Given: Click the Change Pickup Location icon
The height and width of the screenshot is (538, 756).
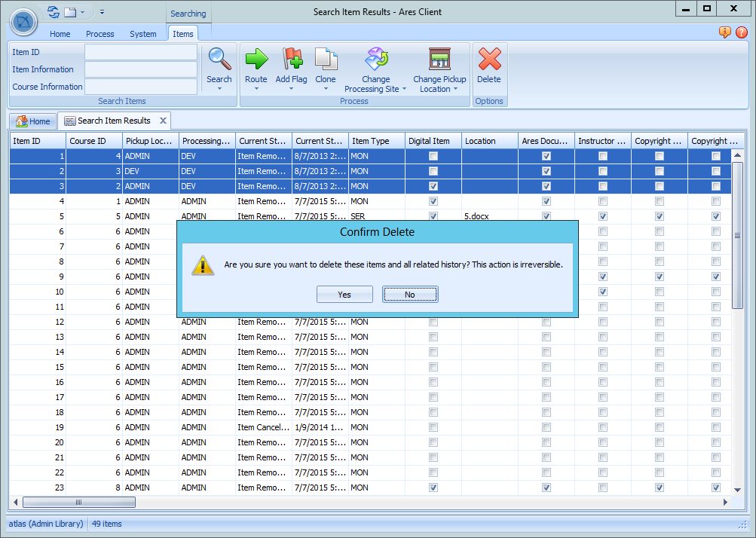Looking at the screenshot, I should 439,58.
